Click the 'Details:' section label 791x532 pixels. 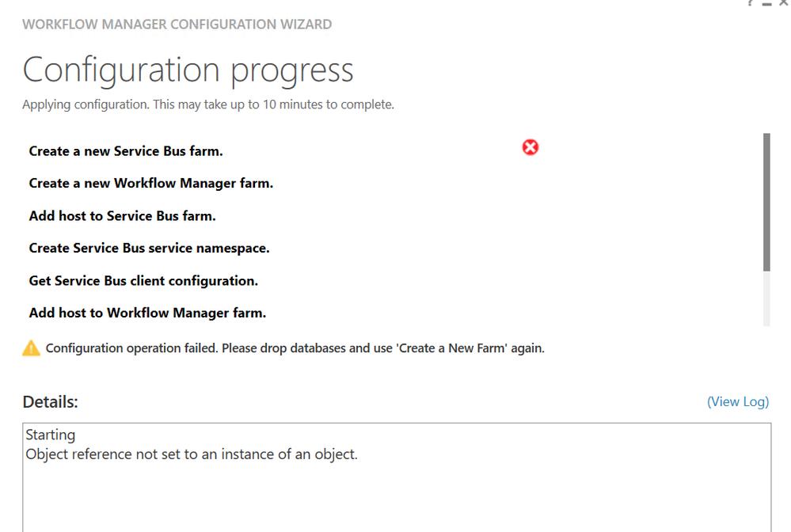[50, 401]
